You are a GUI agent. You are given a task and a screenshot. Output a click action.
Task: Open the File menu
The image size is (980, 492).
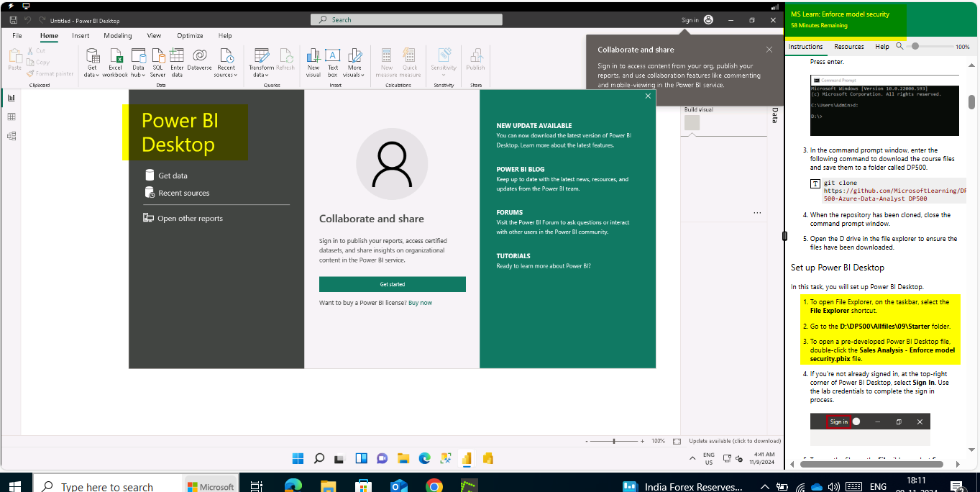(x=17, y=35)
